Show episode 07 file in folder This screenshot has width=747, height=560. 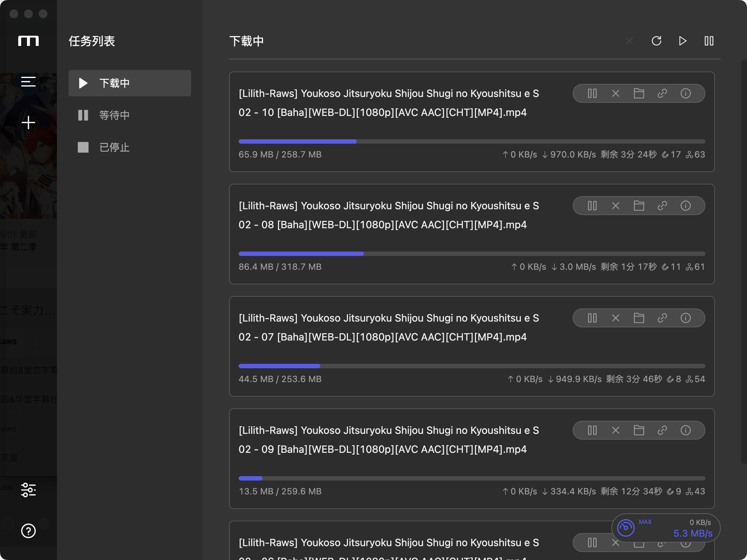point(639,318)
